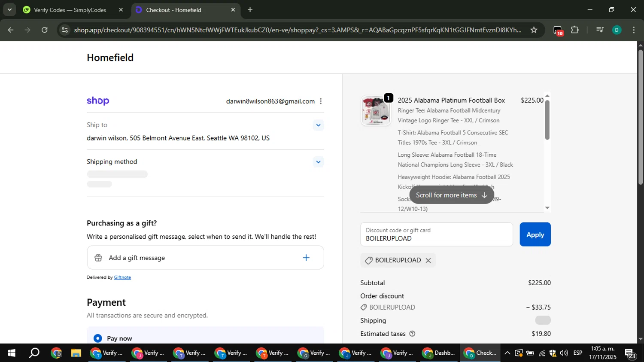Viewport: 644px width, 362px height.
Task: Show hidden system tray icons
Action: (507, 353)
